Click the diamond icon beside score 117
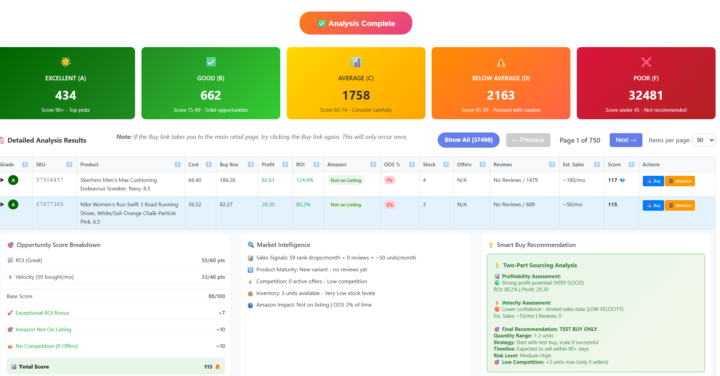This screenshot has width=720, height=376. pos(623,180)
